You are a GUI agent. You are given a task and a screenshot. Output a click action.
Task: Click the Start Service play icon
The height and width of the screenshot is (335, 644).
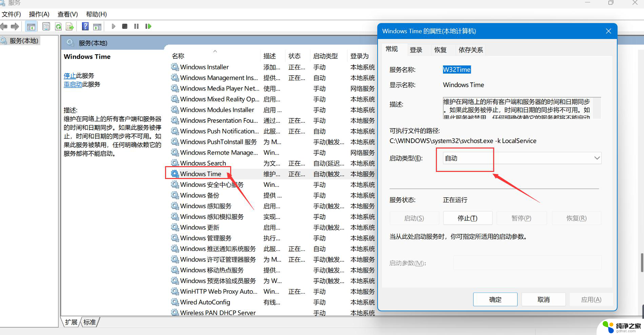(114, 26)
